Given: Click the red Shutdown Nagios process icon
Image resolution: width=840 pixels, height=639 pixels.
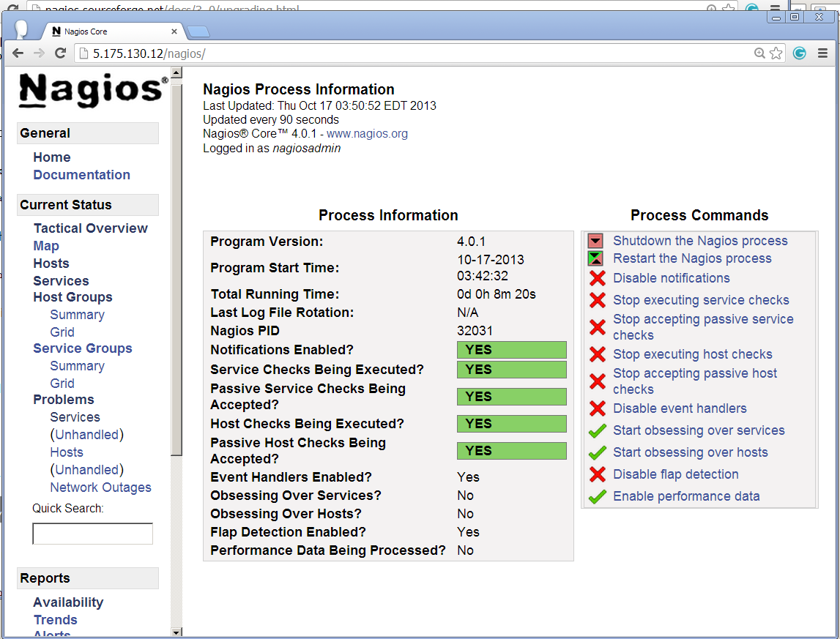Looking at the screenshot, I should (x=595, y=241).
